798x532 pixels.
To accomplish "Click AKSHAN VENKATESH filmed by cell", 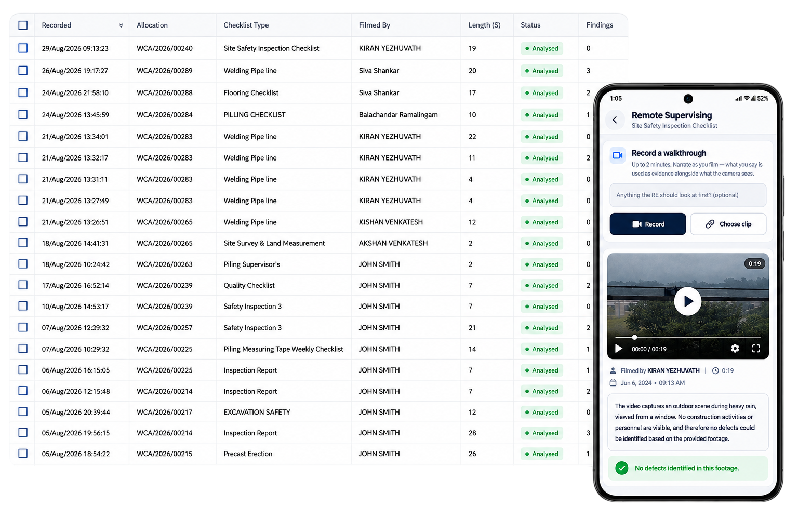I will point(393,243).
